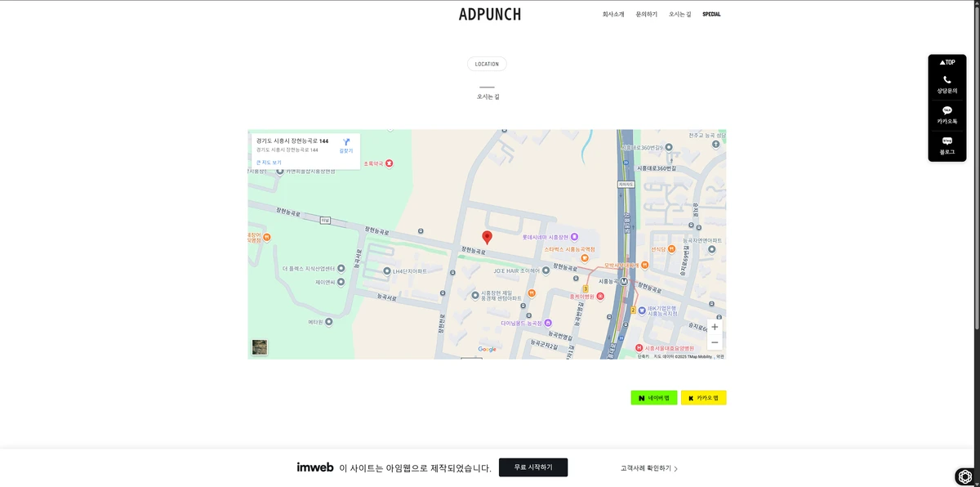Jump back to top with TOP button
Viewport: 980px width, 487px height.
click(947, 62)
